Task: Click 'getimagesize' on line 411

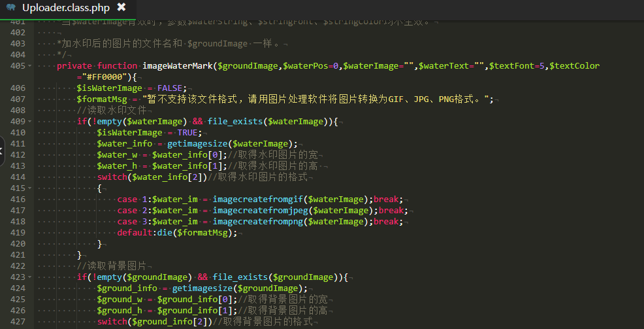Action: (x=197, y=143)
